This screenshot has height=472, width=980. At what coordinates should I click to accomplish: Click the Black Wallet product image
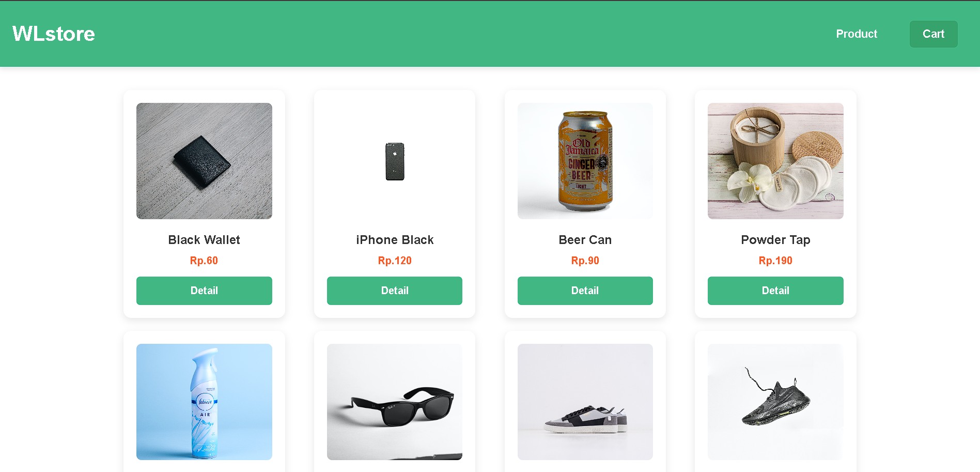(204, 161)
